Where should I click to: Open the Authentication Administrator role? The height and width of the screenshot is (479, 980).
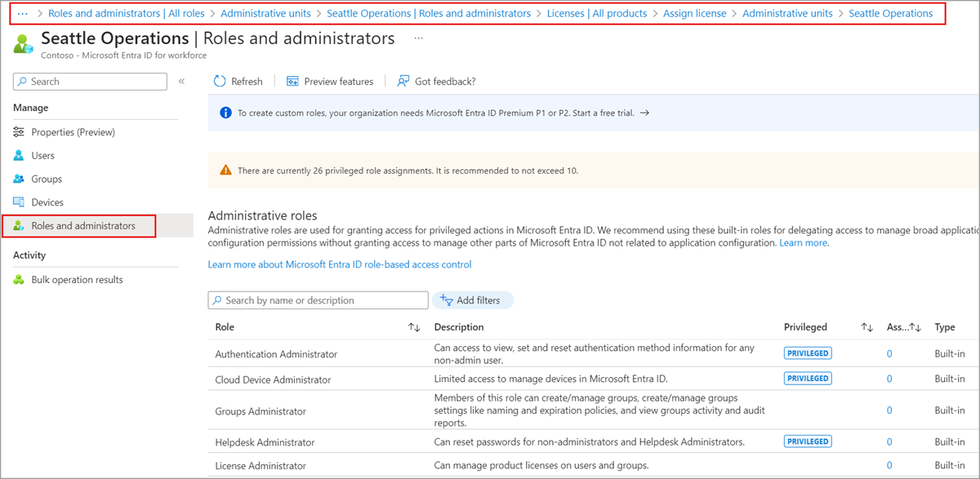point(276,354)
